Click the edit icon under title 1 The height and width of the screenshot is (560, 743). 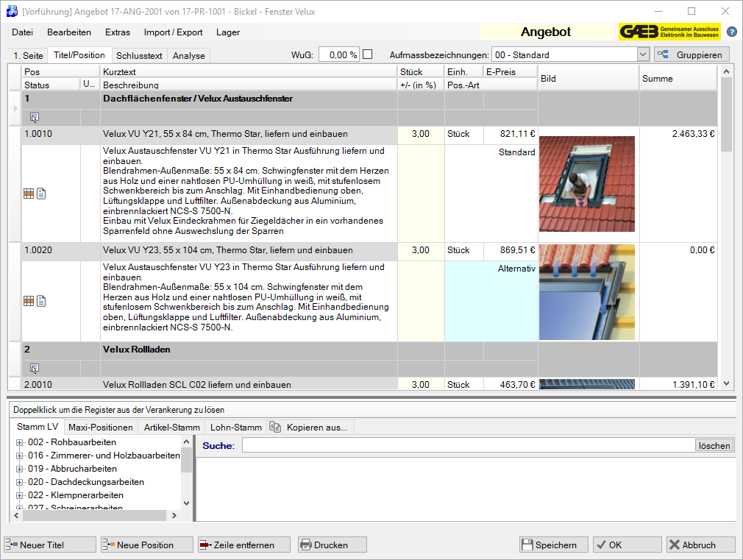click(x=35, y=117)
